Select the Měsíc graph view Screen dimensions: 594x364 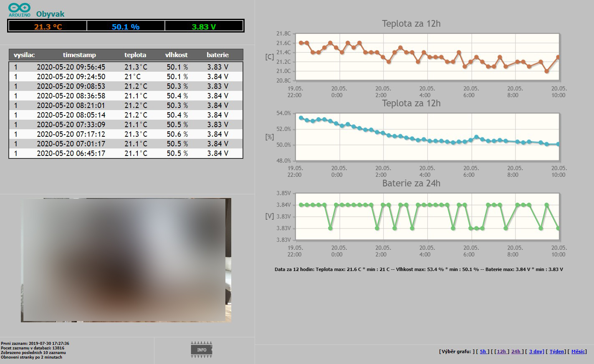coord(578,351)
